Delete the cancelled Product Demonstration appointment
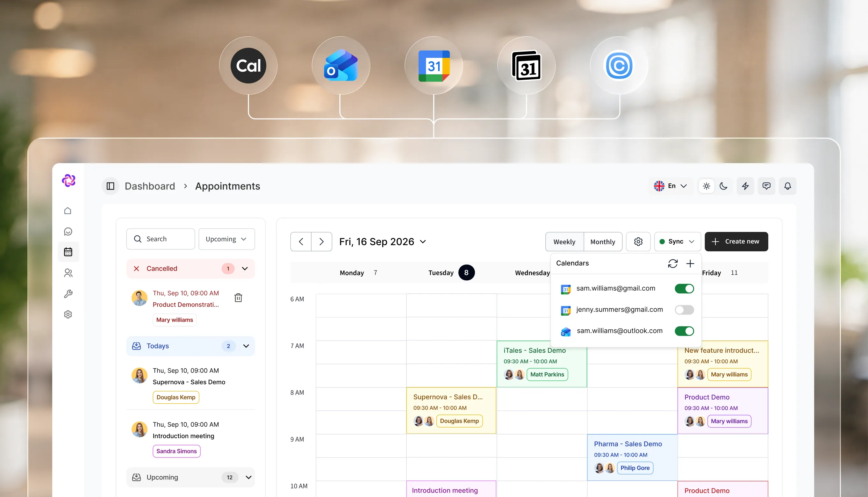This screenshot has height=497, width=868. (x=238, y=298)
